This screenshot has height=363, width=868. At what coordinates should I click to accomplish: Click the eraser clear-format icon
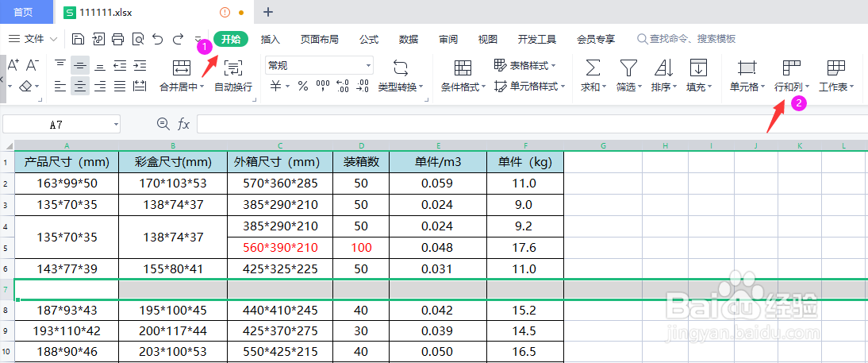pyautogui.click(x=25, y=87)
